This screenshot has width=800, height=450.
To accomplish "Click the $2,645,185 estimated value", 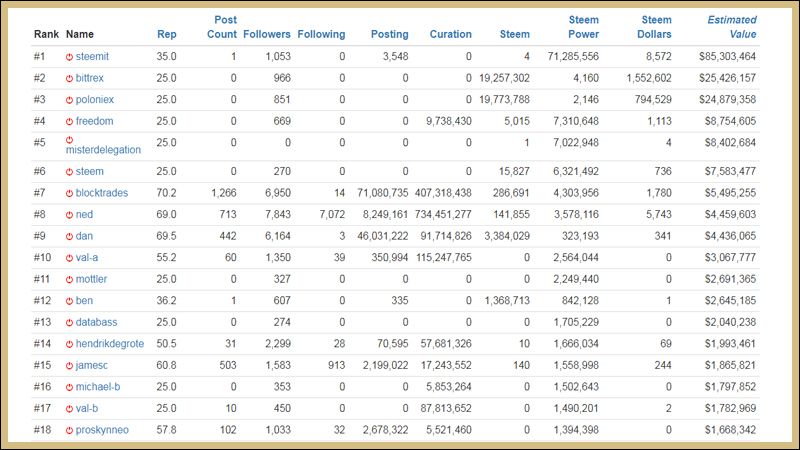I will pyautogui.click(x=730, y=301).
